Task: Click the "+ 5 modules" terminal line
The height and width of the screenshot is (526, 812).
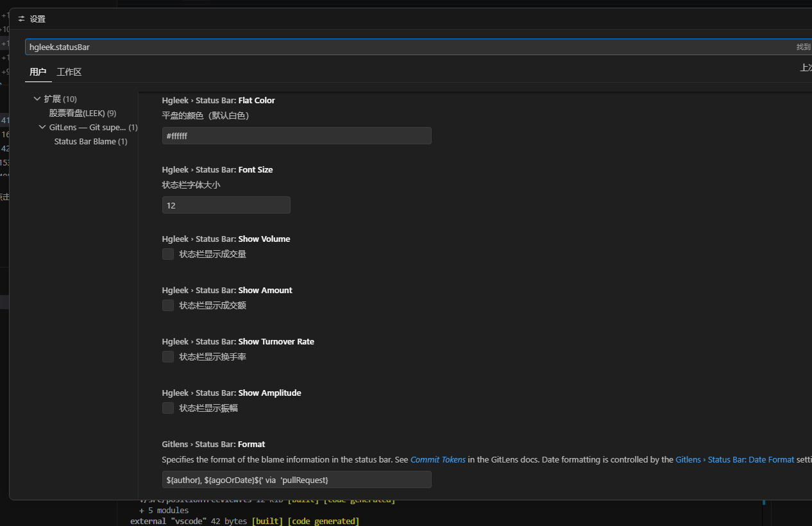Action: (x=164, y=511)
